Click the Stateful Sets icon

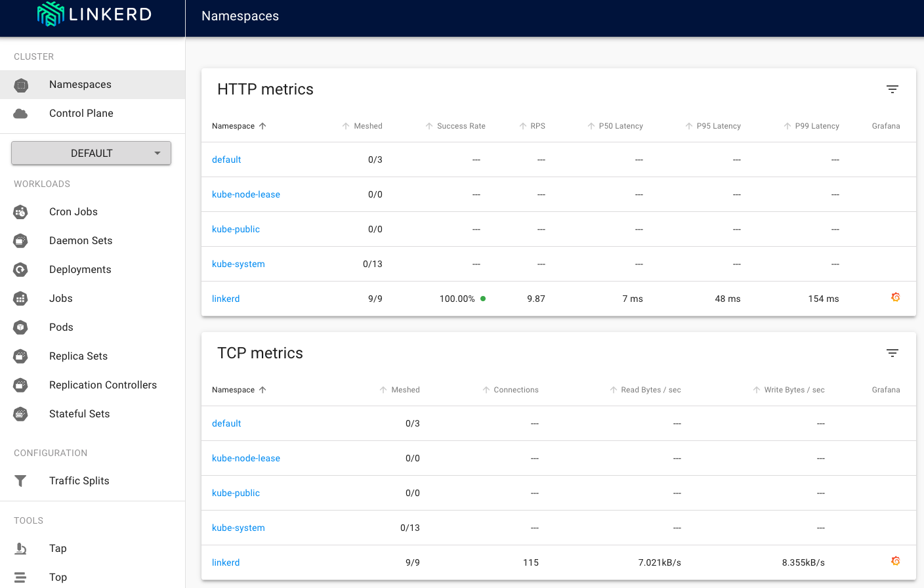(21, 414)
